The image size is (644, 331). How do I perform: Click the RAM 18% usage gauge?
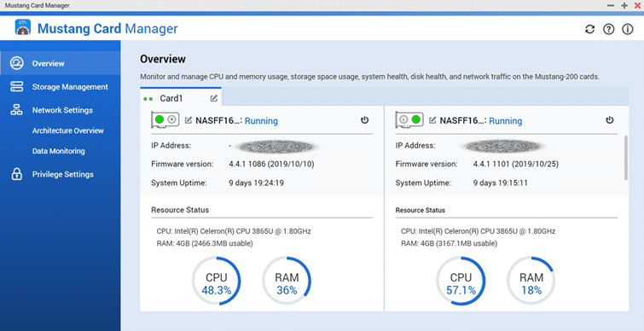(531, 281)
